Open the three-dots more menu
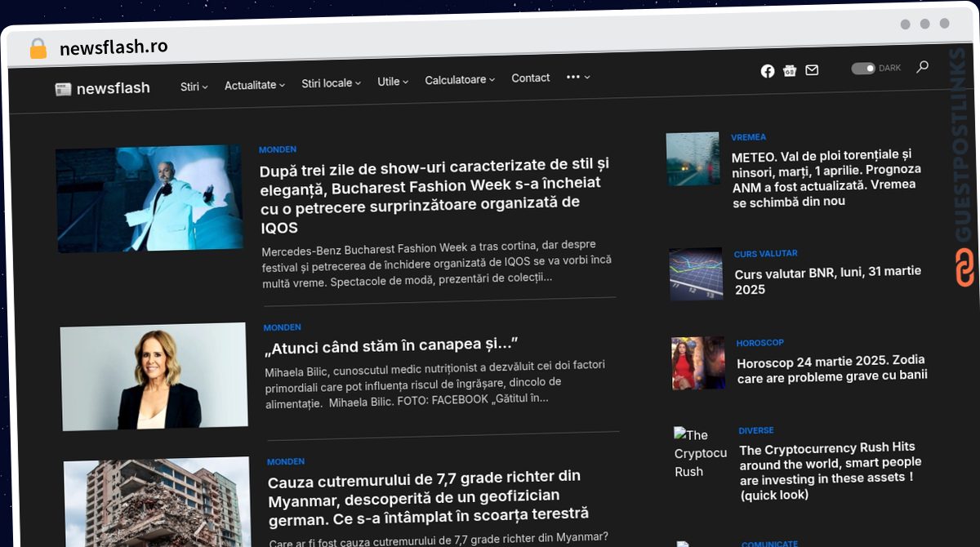This screenshot has width=980, height=547. tap(577, 77)
